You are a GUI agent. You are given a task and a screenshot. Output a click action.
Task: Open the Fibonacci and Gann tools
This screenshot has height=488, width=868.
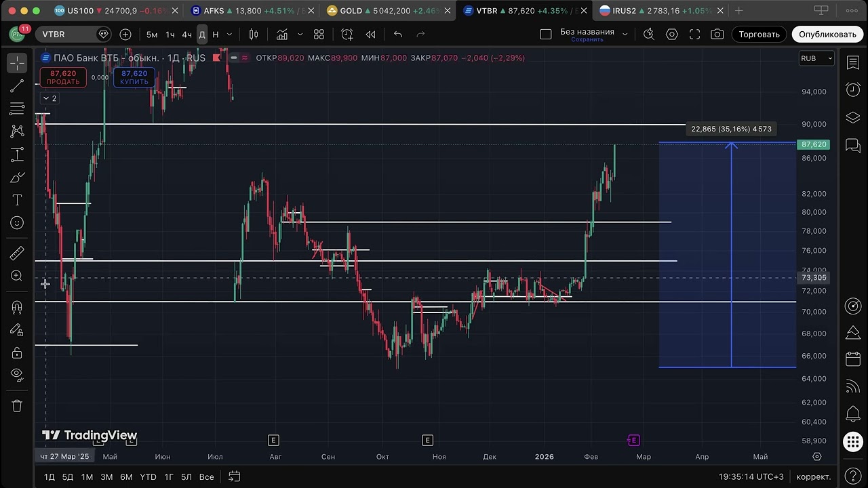coord(17,108)
